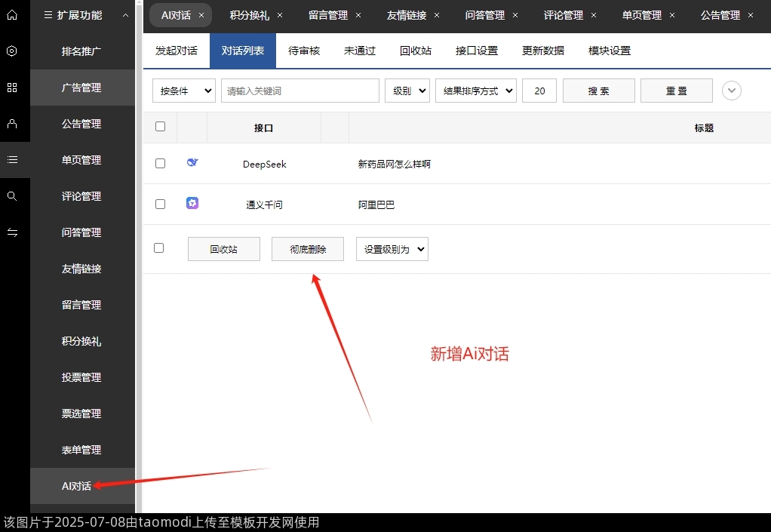Image resolution: width=771 pixels, height=532 pixels.
Task: Check the header select-all checkbox
Action: (x=160, y=127)
